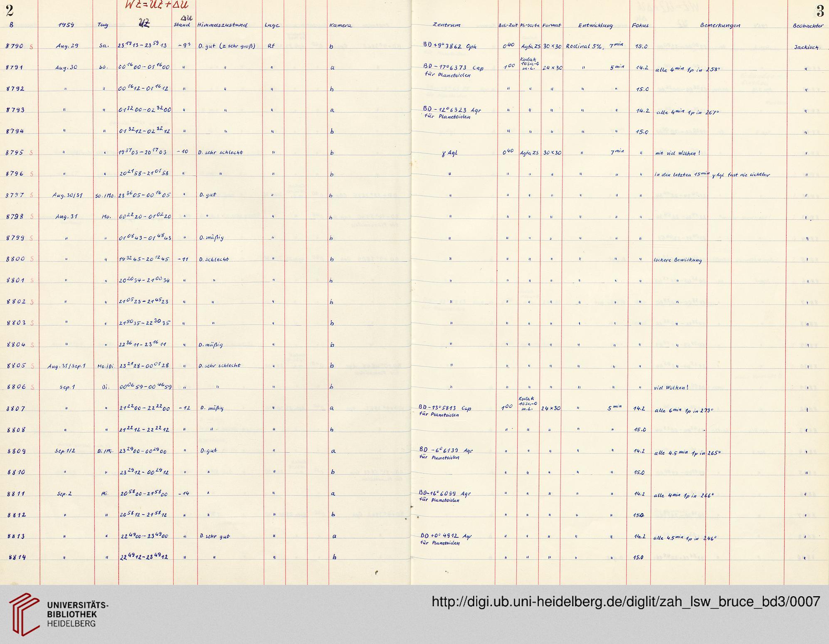
Task: Select the remark 'alle 6min 1p in 273°'
Action: pyautogui.click(x=684, y=410)
